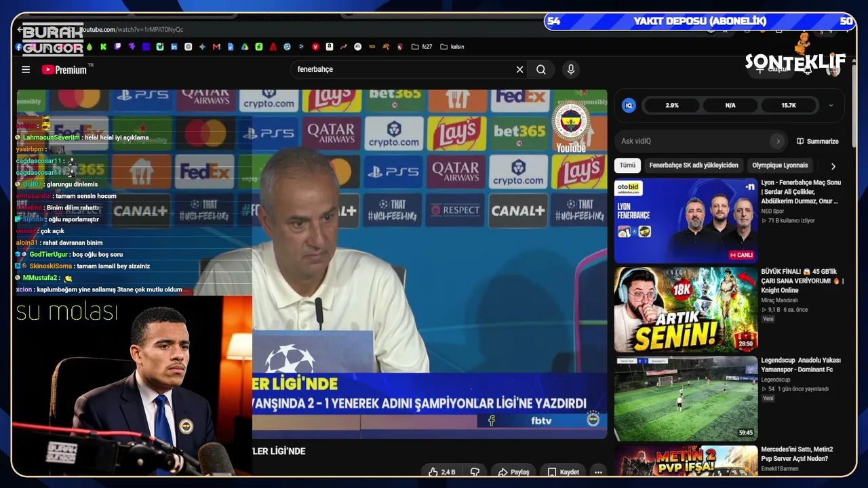Open the Gmail bookmark icon
The width and height of the screenshot is (868, 488).
tap(216, 47)
